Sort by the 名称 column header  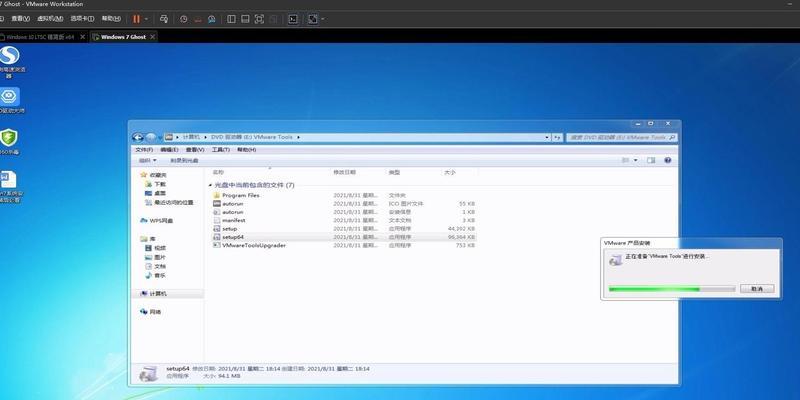coord(218,172)
